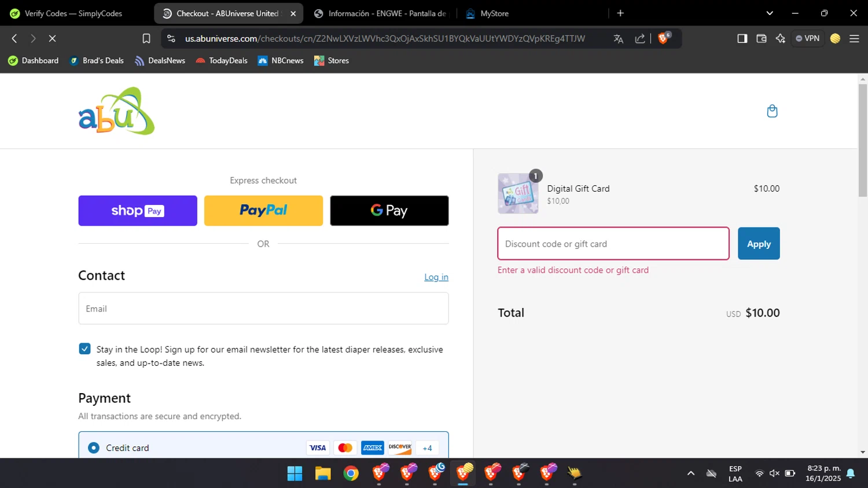This screenshot has height=488, width=868.
Task: Open Stores bookmark
Action: pos(332,61)
